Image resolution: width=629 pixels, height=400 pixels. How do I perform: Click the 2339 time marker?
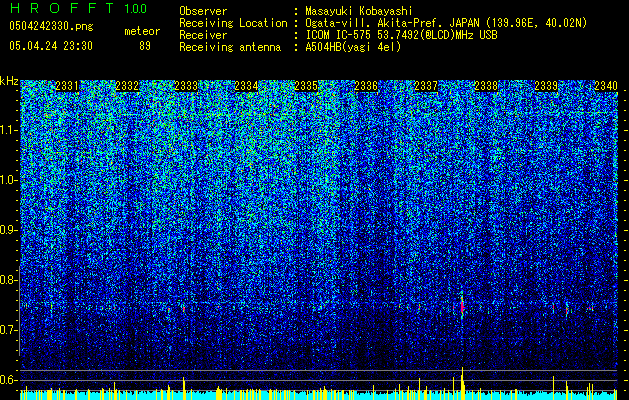click(x=546, y=85)
